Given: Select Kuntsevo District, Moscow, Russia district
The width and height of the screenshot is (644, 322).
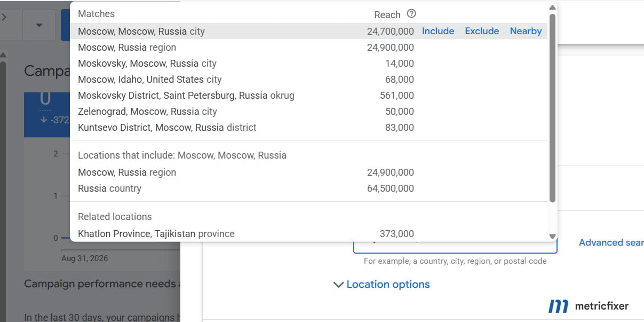Looking at the screenshot, I should 308,127.
